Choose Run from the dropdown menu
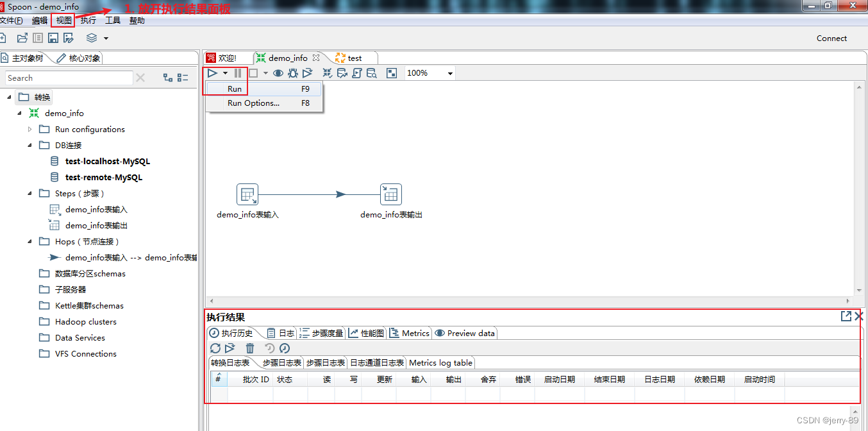 pyautogui.click(x=264, y=89)
